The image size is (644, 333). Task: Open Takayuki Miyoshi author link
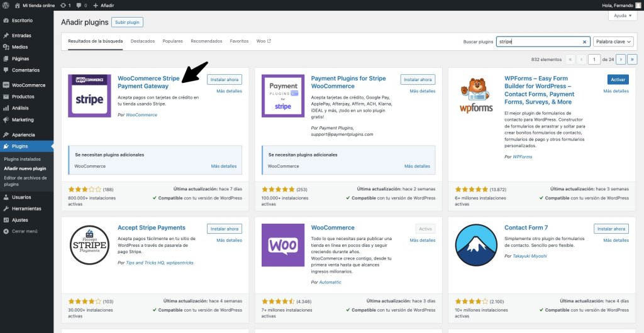pos(530,256)
